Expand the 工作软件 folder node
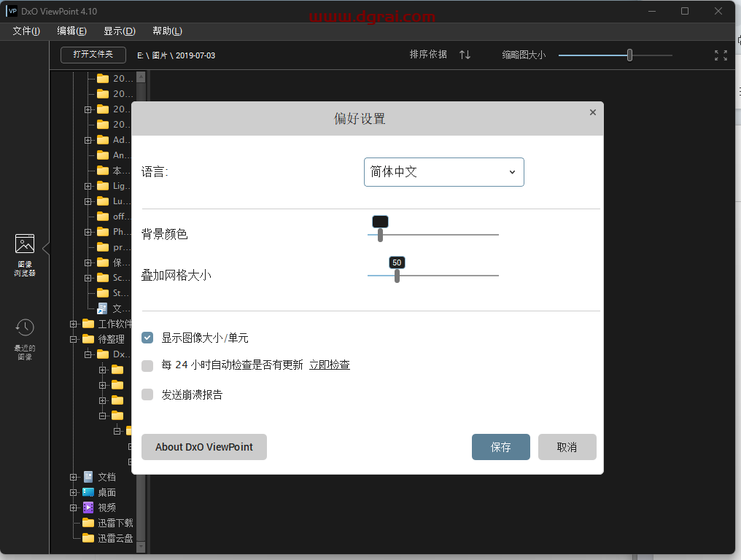This screenshot has width=741, height=560. pos(73,324)
